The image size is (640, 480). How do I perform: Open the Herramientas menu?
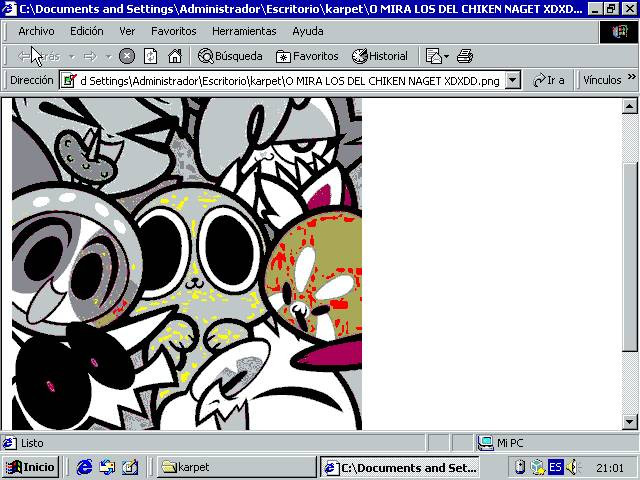(x=244, y=31)
